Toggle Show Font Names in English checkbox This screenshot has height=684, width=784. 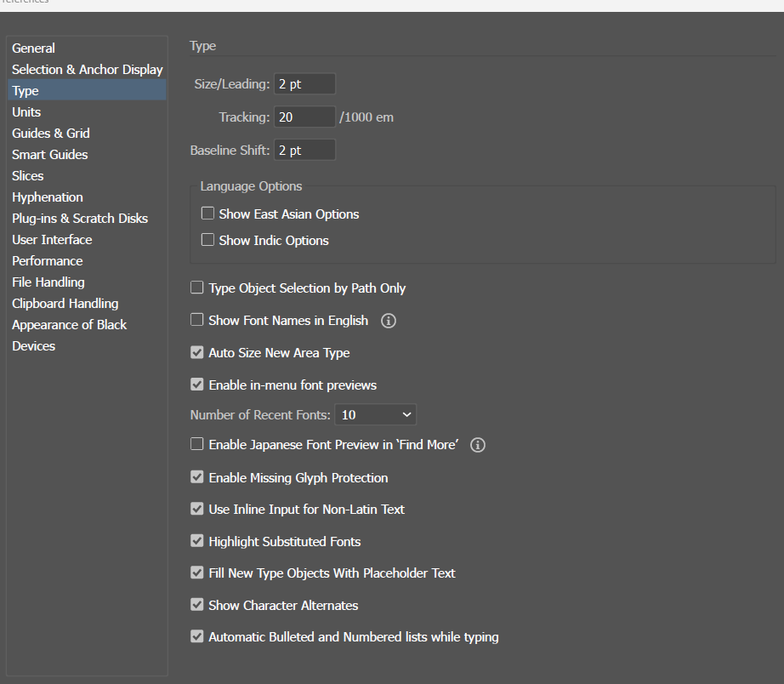pyautogui.click(x=197, y=320)
